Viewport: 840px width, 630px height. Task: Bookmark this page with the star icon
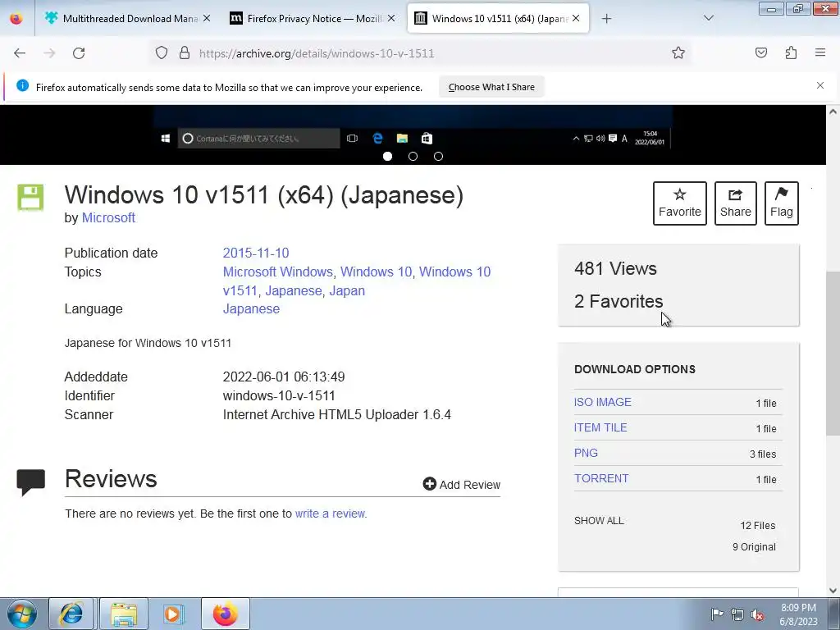(x=678, y=52)
